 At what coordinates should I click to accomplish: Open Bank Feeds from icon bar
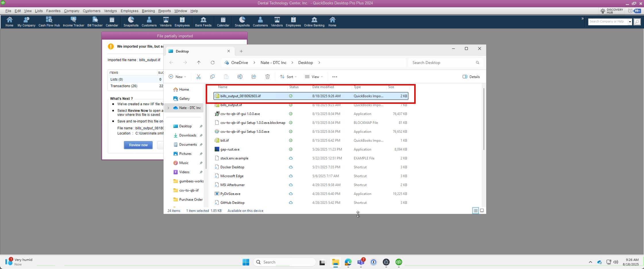point(203,22)
